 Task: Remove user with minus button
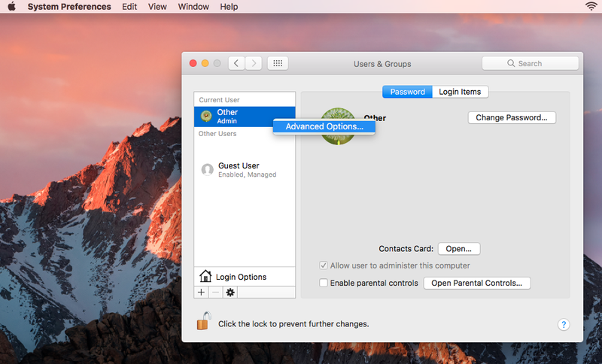coord(216,293)
